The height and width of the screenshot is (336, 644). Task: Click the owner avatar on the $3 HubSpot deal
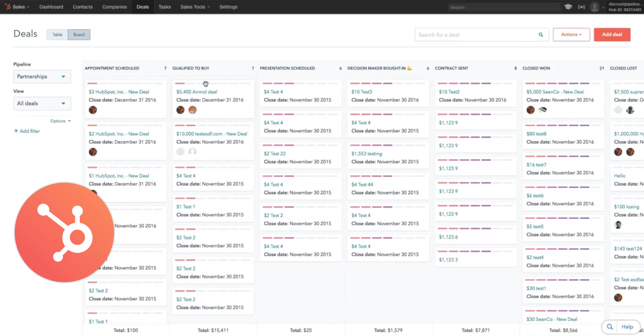[x=93, y=110]
